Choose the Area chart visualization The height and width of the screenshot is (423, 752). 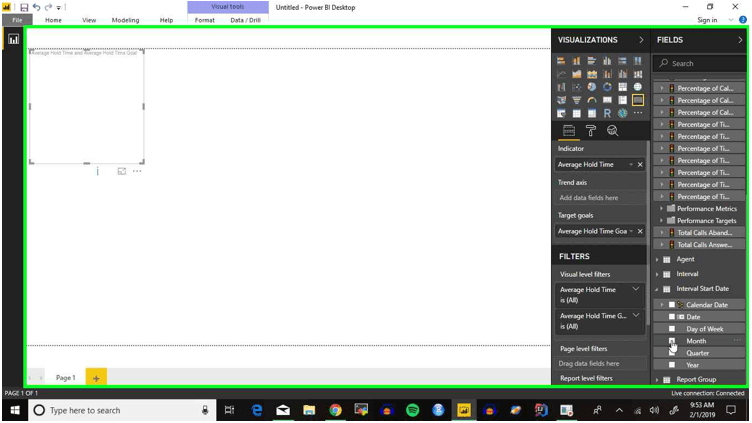click(576, 74)
